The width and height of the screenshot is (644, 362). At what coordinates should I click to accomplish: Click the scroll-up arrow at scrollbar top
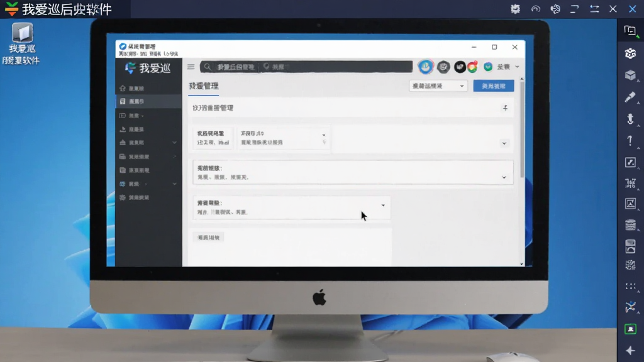click(521, 79)
